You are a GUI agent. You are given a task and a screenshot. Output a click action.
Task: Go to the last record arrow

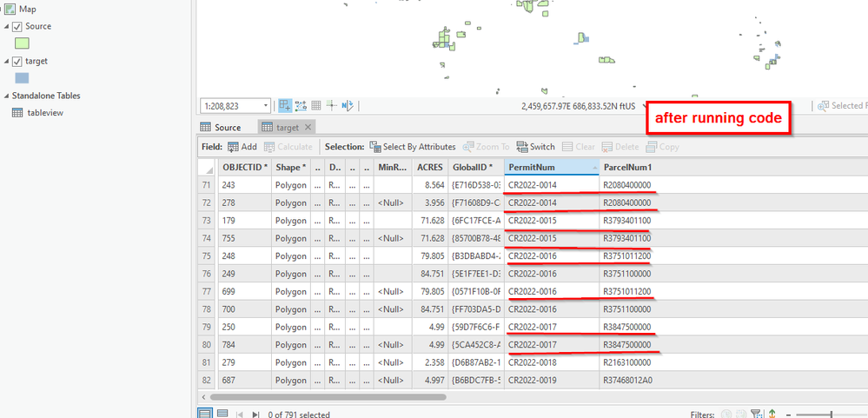[x=255, y=415]
